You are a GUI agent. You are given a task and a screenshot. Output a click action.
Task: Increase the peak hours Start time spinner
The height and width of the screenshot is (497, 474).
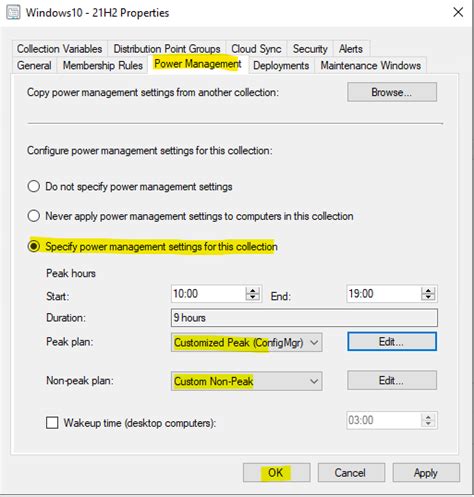pyautogui.click(x=253, y=291)
